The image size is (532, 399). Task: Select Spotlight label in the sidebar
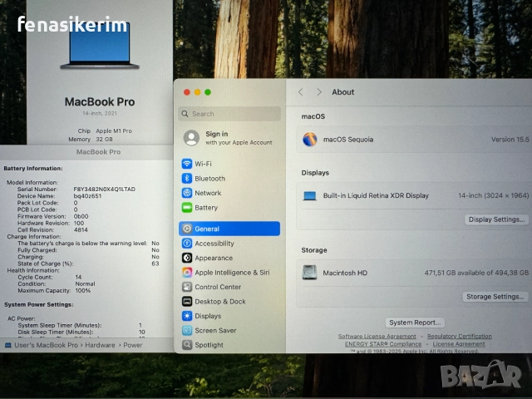click(x=209, y=345)
